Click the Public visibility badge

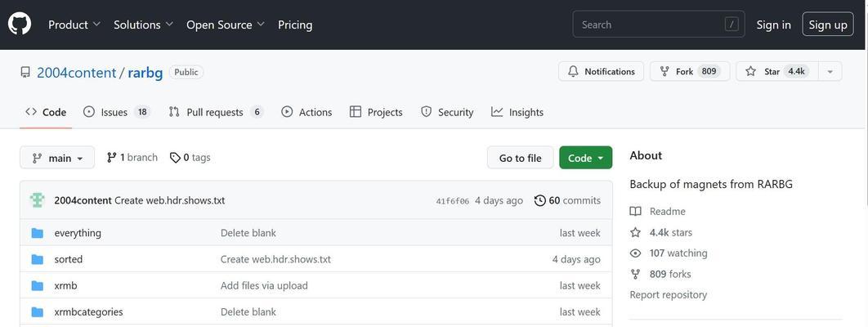[186, 72]
